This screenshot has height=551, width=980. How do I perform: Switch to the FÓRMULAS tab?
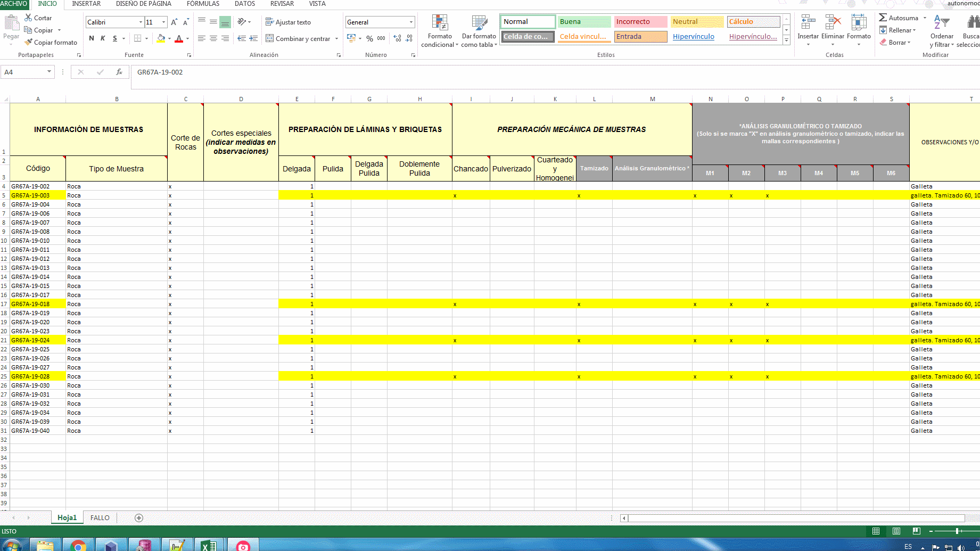tap(203, 4)
